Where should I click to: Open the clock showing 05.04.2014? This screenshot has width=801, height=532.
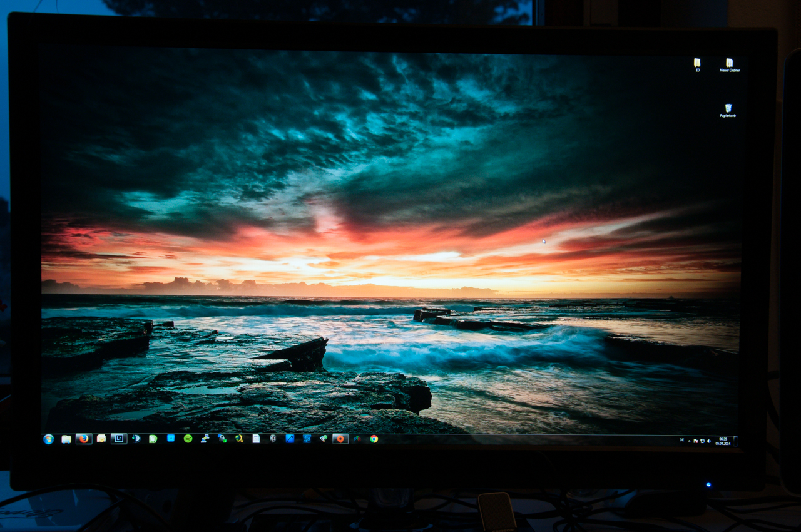pyautogui.click(x=723, y=441)
